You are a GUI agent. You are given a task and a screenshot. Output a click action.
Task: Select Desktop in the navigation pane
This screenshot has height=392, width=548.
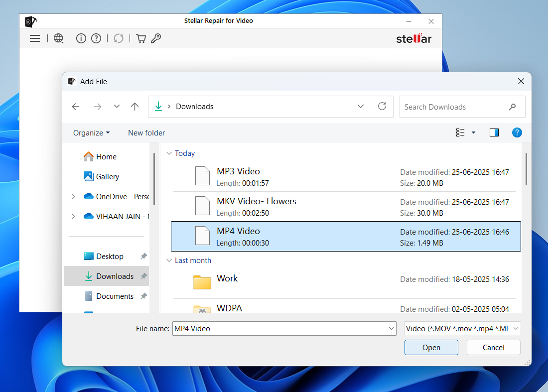[110, 257]
